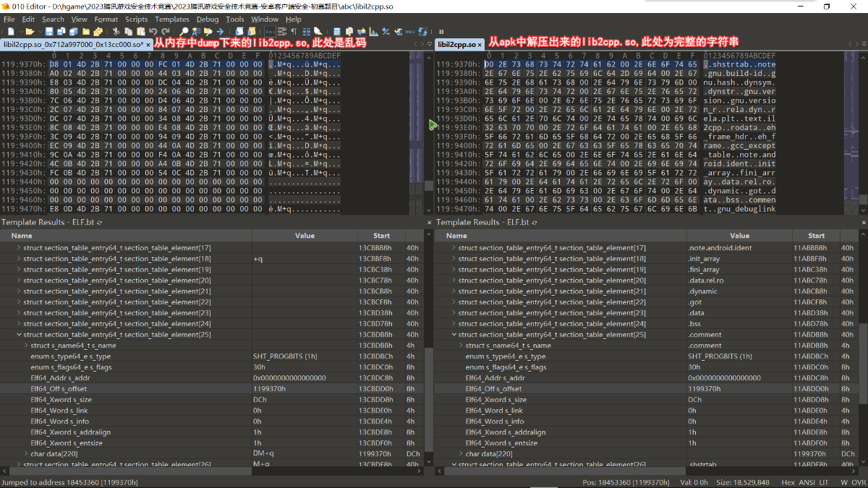Image resolution: width=868 pixels, height=488 pixels.
Task: Sort by right panel Start column header
Action: [x=816, y=236]
